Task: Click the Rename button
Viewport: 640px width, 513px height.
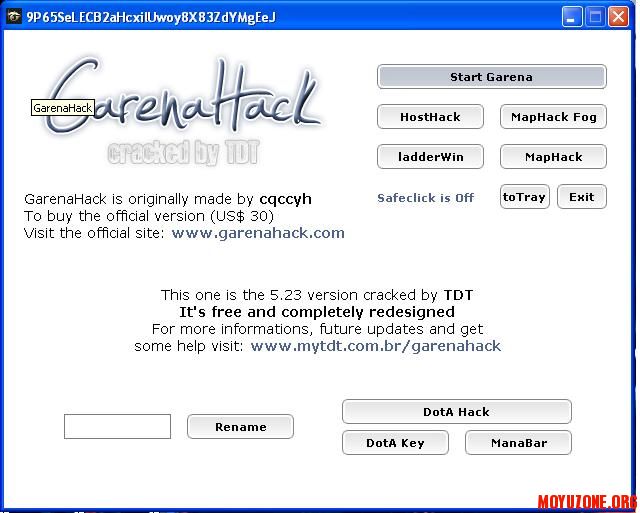Action: [x=240, y=426]
